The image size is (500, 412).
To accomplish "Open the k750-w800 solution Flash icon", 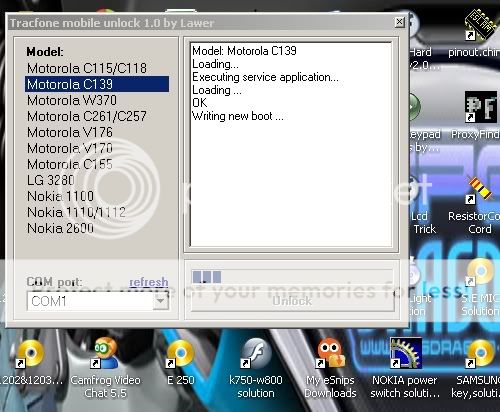I will (x=256, y=368).
